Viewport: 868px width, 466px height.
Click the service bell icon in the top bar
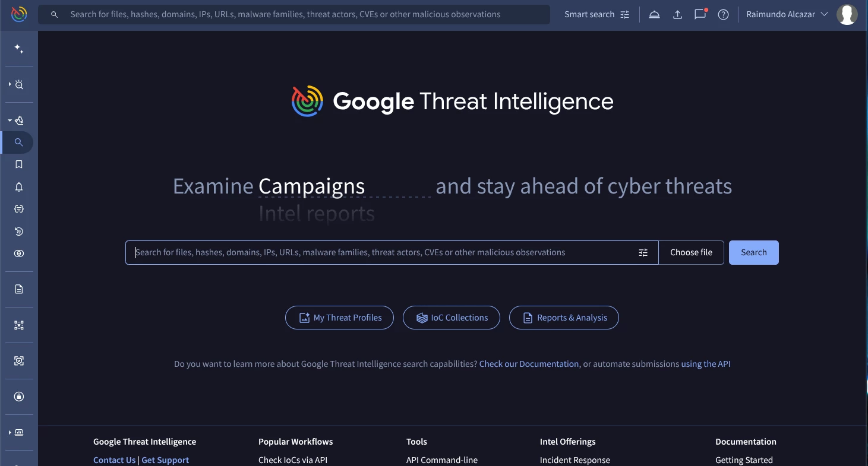click(654, 14)
